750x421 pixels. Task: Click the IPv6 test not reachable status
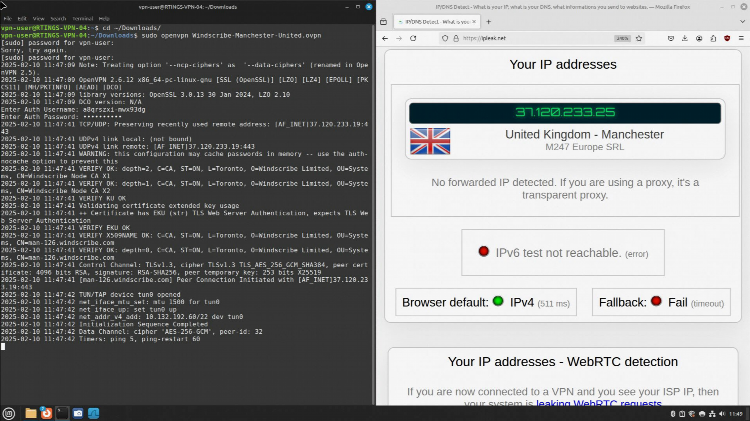click(x=563, y=253)
